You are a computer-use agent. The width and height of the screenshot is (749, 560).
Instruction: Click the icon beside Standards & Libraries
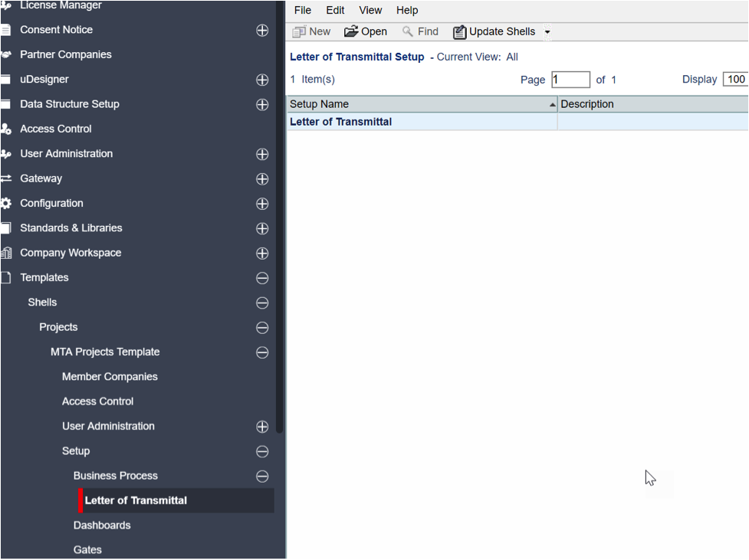point(5,228)
